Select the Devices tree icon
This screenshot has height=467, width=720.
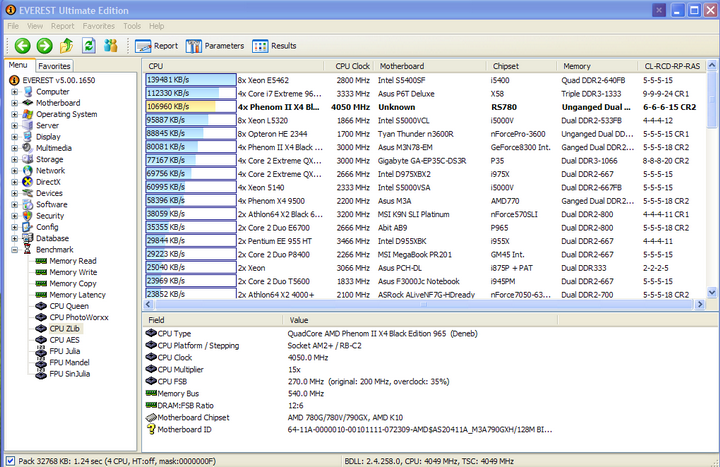(28, 193)
